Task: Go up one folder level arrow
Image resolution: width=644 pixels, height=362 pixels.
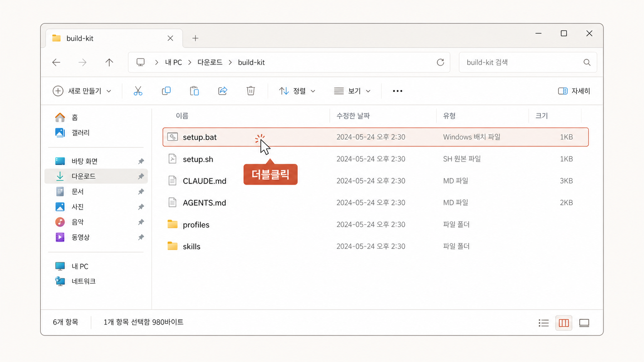Action: [109, 62]
